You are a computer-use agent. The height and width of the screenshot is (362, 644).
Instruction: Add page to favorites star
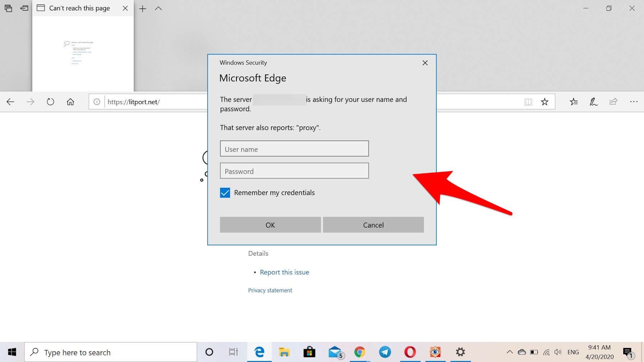[x=545, y=102]
